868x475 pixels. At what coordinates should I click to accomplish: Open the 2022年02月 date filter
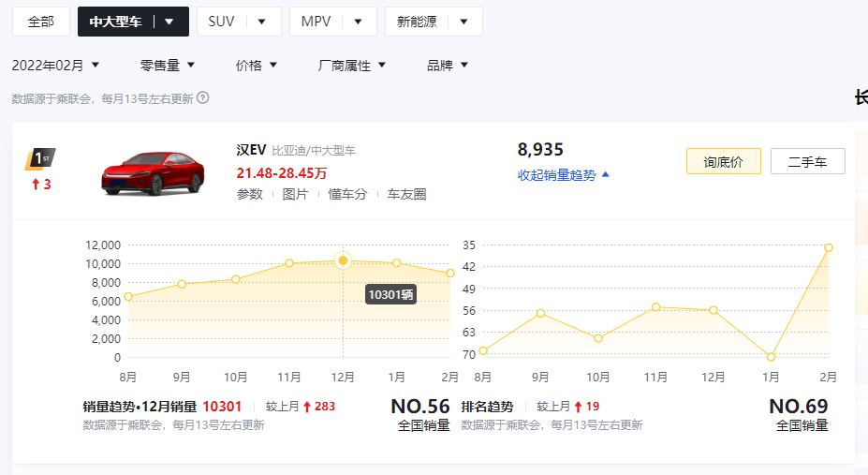tap(55, 66)
